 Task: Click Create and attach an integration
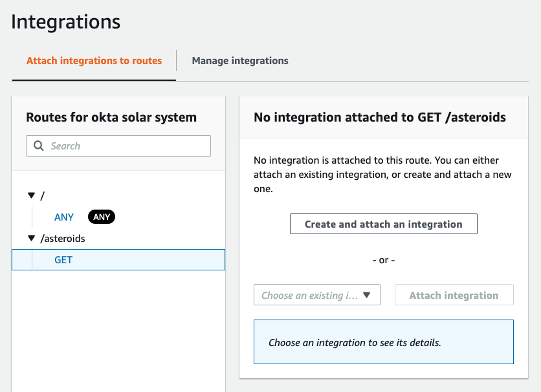[x=384, y=224]
